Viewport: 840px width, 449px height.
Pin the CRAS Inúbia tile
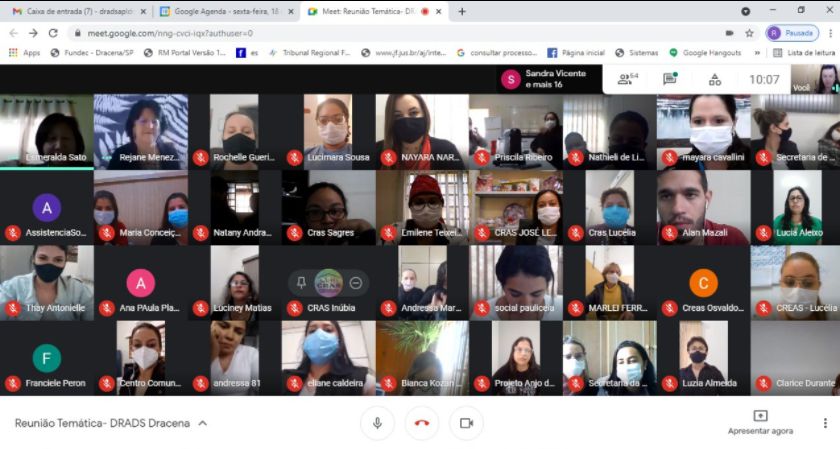[301, 283]
